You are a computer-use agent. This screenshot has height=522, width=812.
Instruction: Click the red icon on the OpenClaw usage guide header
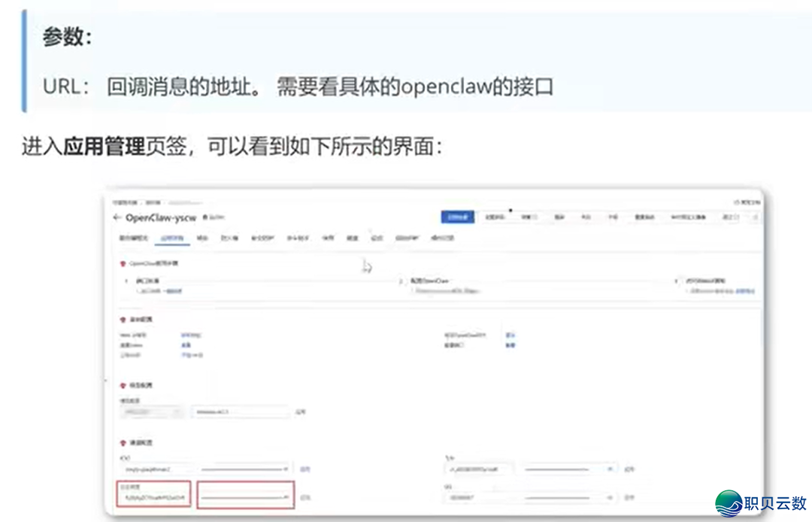[x=124, y=263]
